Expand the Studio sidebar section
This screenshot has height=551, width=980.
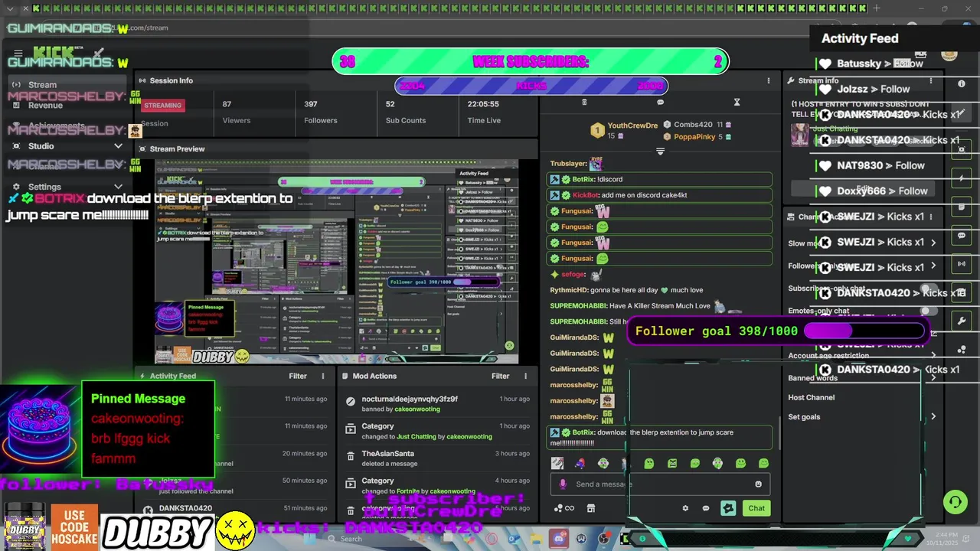point(118,146)
